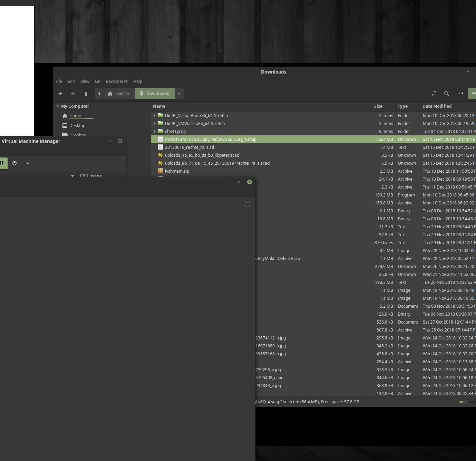Go up to the parent folder

[x=86, y=94]
